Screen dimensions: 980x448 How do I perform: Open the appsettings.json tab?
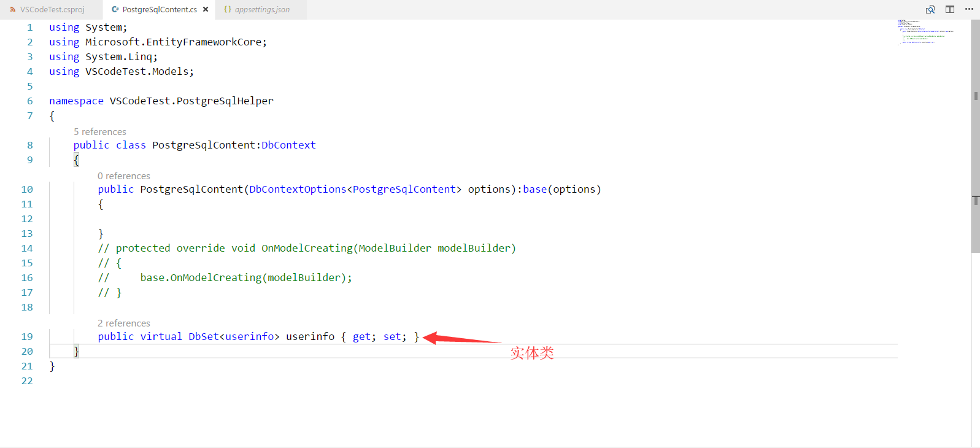pyautogui.click(x=262, y=10)
